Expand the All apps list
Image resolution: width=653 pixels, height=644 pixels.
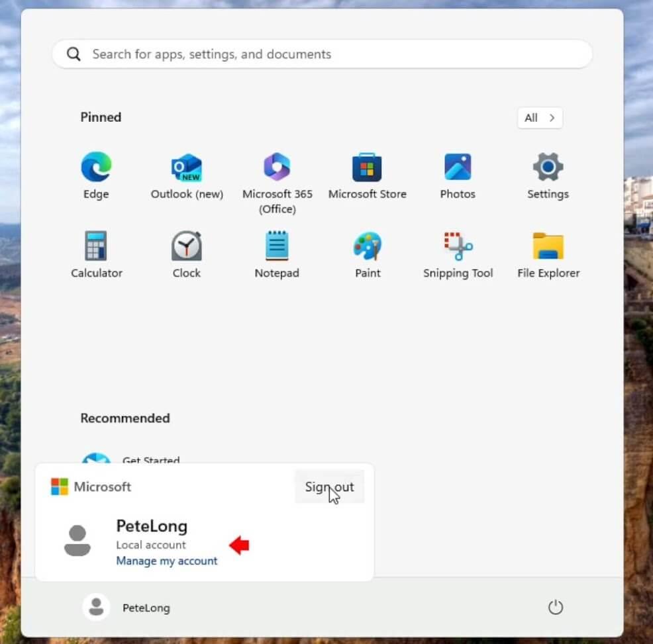540,118
